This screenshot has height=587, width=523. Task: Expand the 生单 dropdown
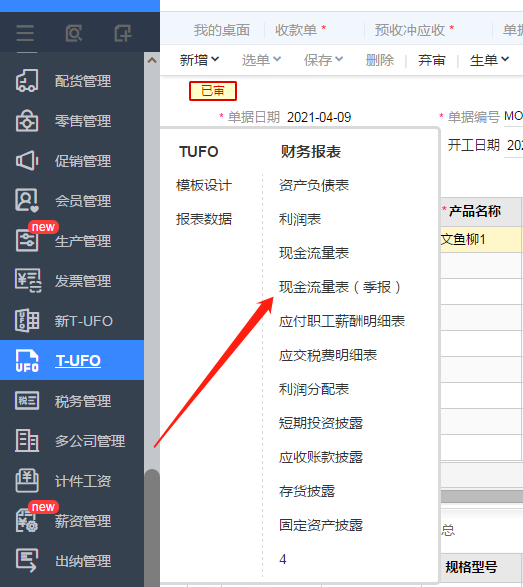pos(489,60)
